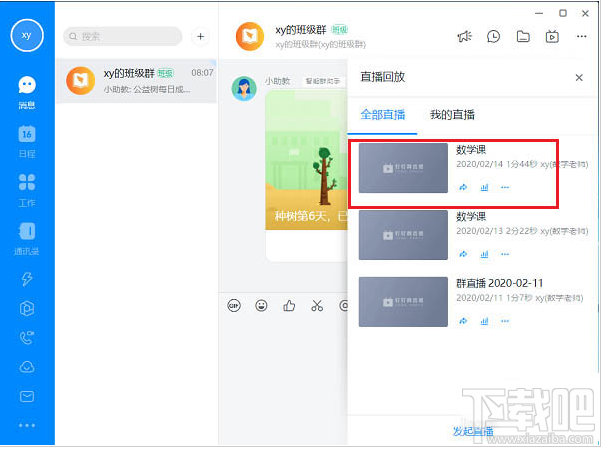Click the plus button beside search
The height and width of the screenshot is (449, 602).
click(x=200, y=36)
